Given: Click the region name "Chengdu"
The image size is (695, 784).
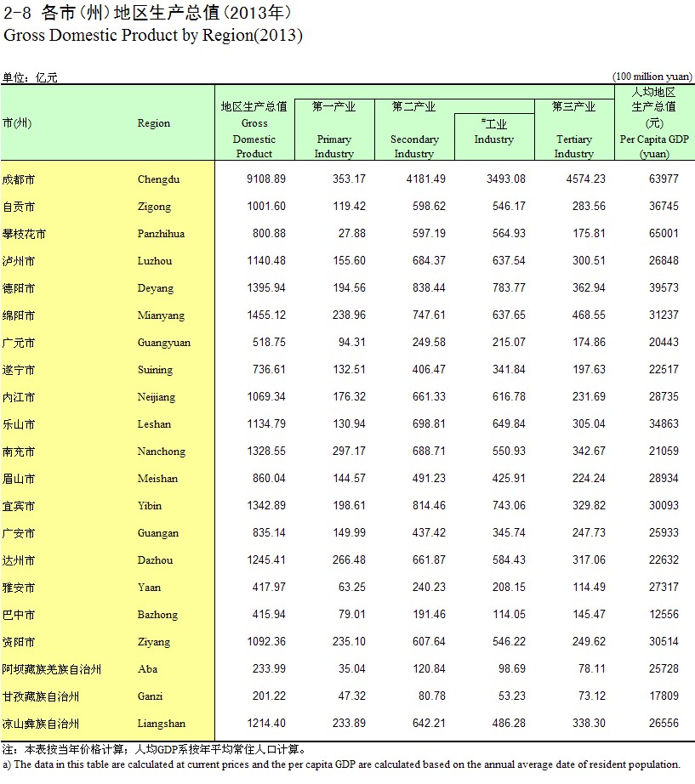Looking at the screenshot, I should pyautogui.click(x=158, y=179).
